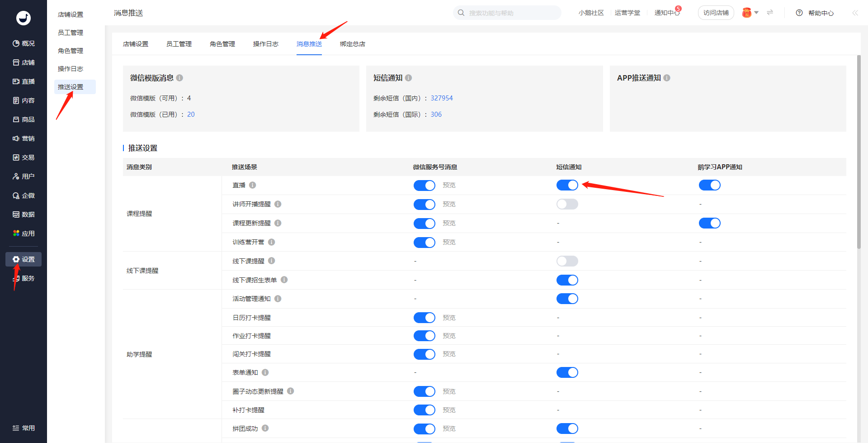Open the 内容 content section

[24, 100]
